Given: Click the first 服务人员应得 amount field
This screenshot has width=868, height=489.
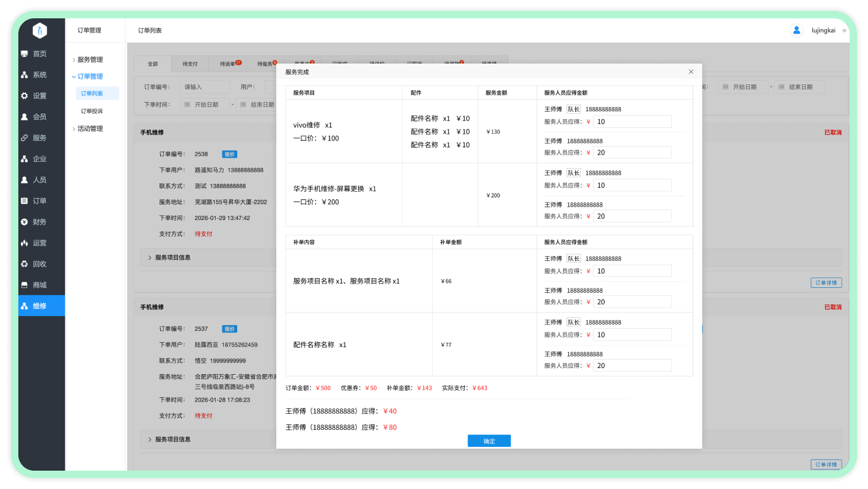Looking at the screenshot, I should pyautogui.click(x=632, y=122).
